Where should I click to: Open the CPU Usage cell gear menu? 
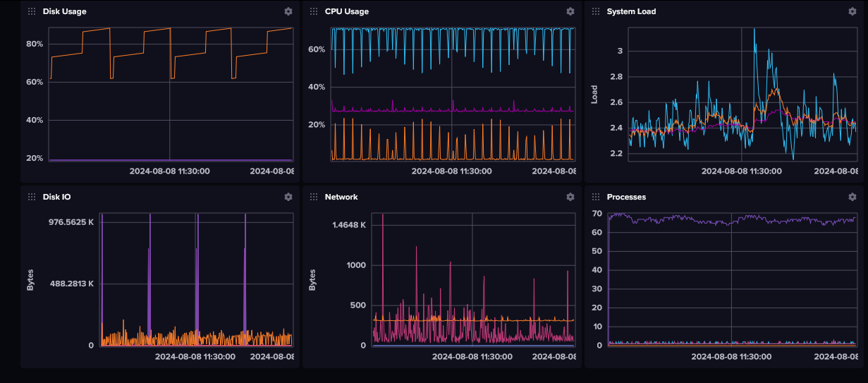click(x=570, y=11)
